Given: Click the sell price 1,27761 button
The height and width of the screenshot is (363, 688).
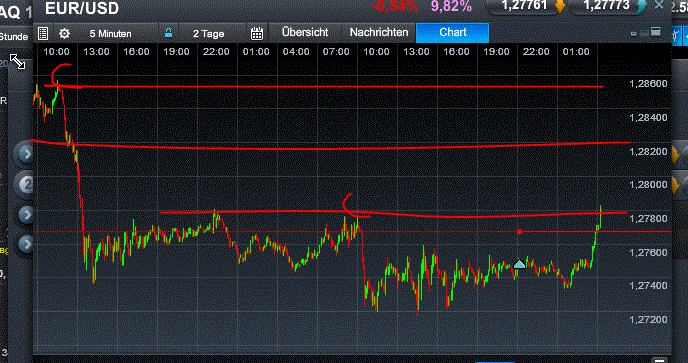Looking at the screenshot, I should pos(526,6).
